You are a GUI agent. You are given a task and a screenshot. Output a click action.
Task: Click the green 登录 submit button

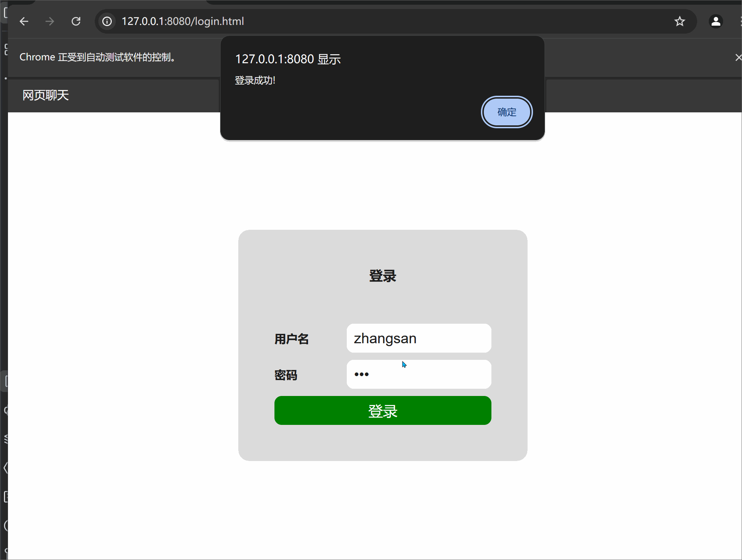point(383,410)
